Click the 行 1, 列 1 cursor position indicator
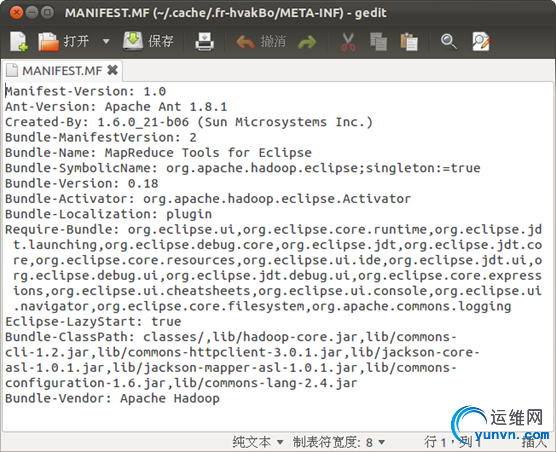 (452, 442)
